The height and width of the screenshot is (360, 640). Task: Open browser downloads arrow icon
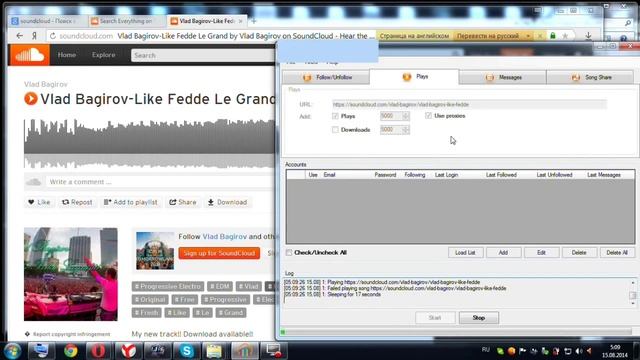(x=588, y=36)
